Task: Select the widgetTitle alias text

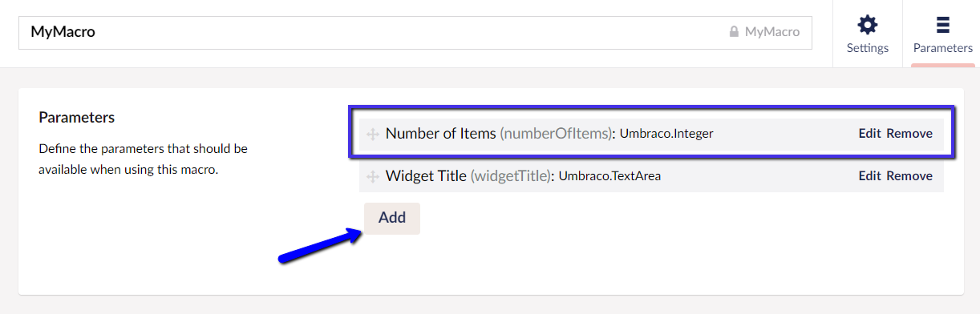Action: tap(512, 175)
